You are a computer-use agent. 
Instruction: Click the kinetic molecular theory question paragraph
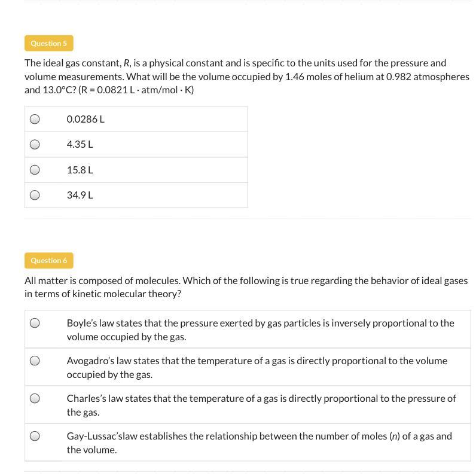click(246, 287)
